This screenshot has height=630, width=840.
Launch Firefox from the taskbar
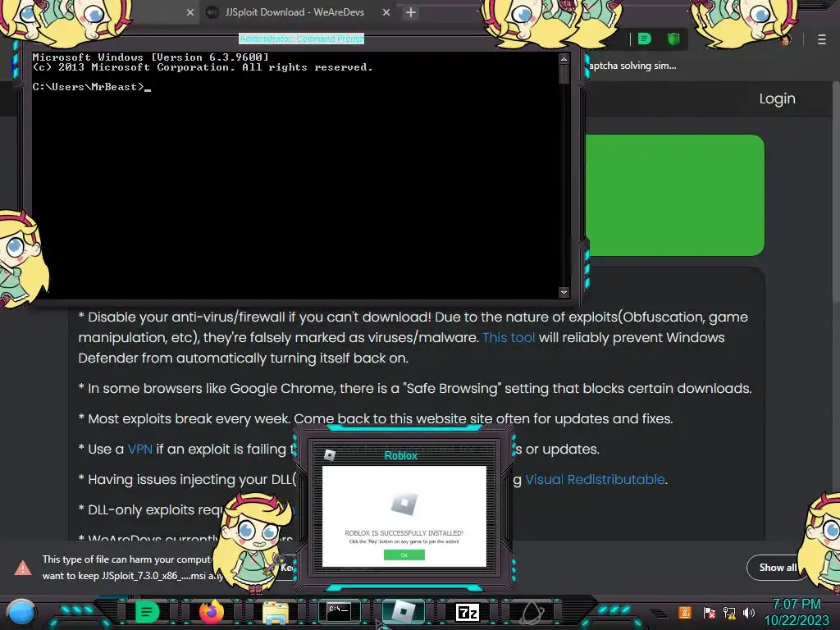[x=212, y=611]
